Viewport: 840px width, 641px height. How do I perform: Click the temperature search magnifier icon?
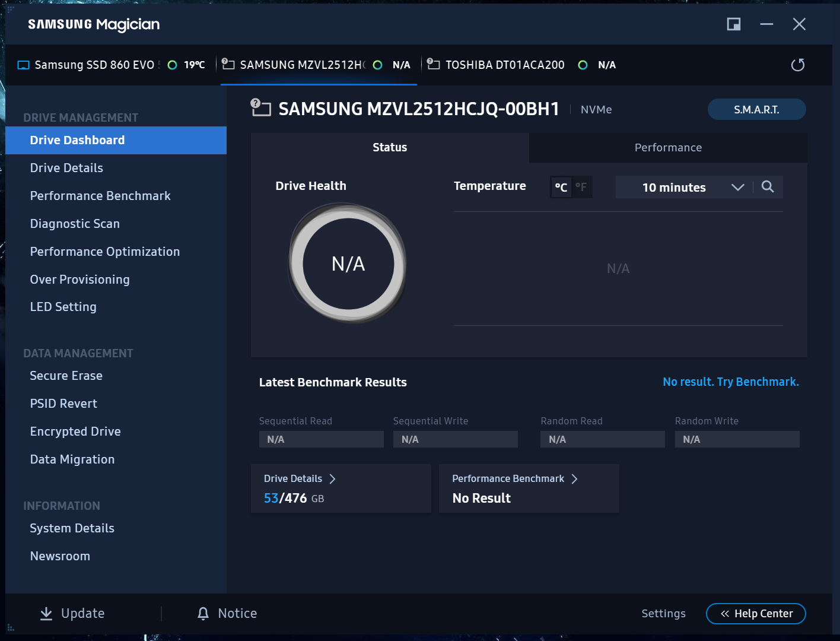pyautogui.click(x=768, y=187)
